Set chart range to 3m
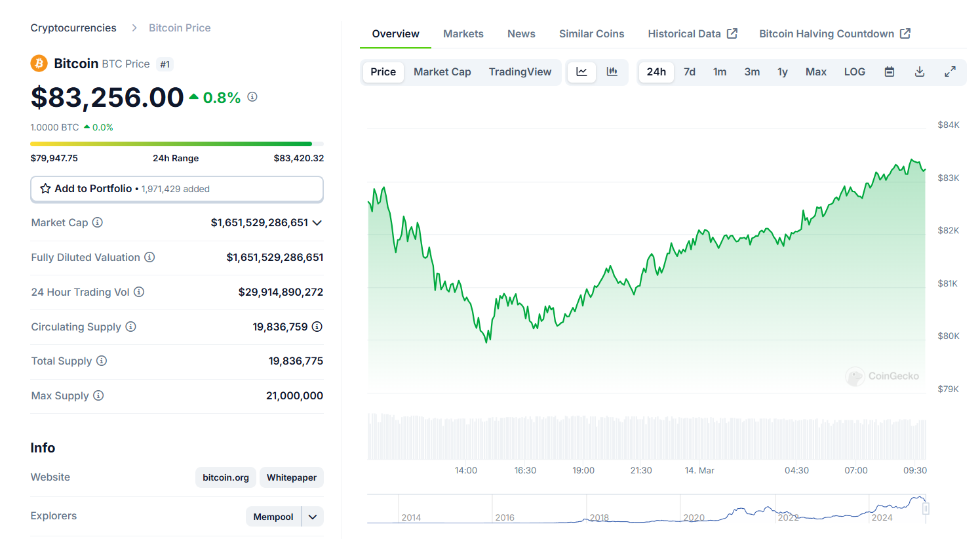The image size is (980, 539). tap(752, 72)
